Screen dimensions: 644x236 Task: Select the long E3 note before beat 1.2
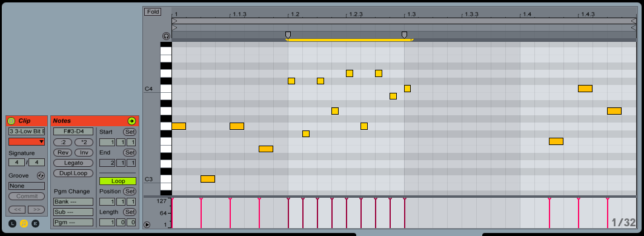point(266,149)
